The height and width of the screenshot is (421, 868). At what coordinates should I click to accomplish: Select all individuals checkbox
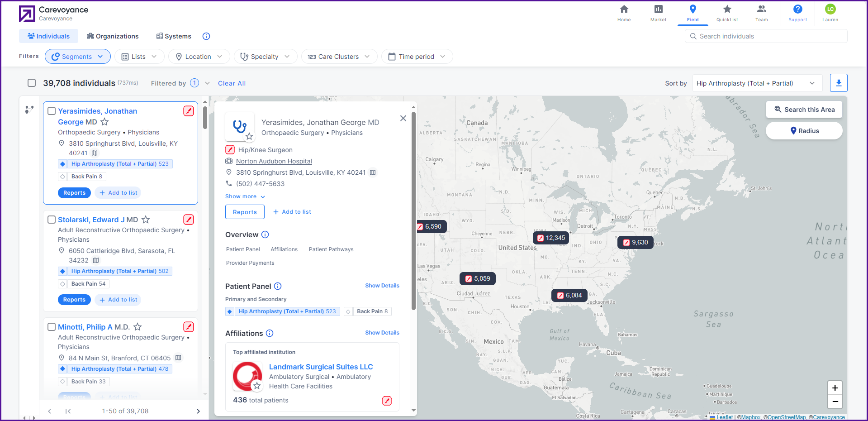coord(32,83)
